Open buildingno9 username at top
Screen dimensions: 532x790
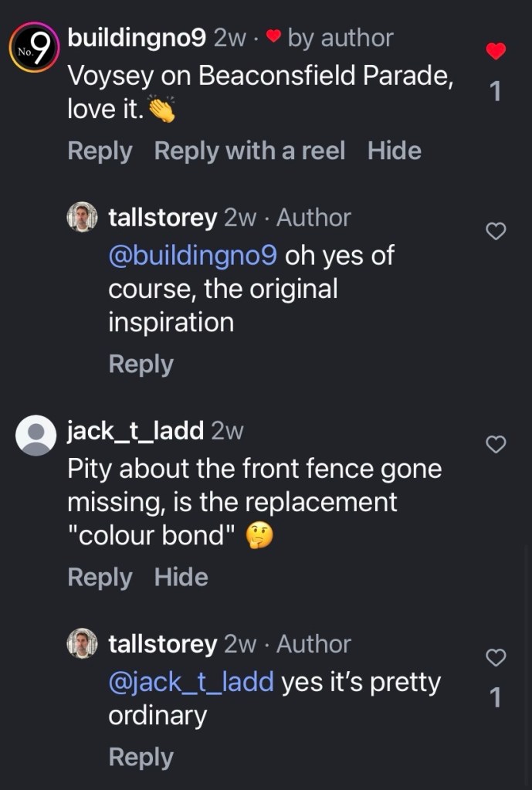pyautogui.click(x=137, y=37)
